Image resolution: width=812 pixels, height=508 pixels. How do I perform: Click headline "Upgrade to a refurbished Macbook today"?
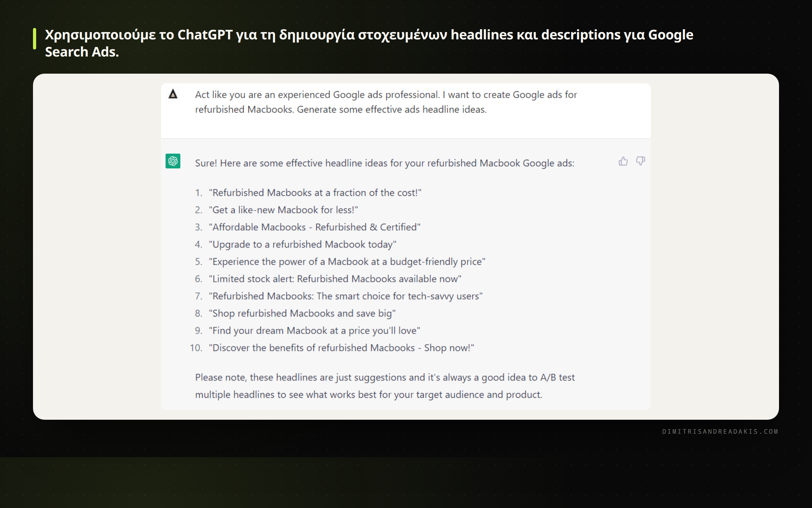[303, 244]
